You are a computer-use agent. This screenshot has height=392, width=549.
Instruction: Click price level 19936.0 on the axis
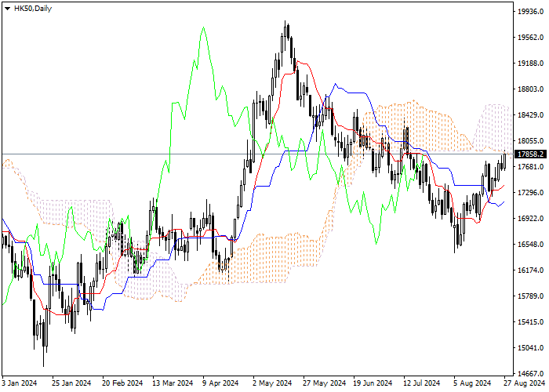click(x=530, y=12)
